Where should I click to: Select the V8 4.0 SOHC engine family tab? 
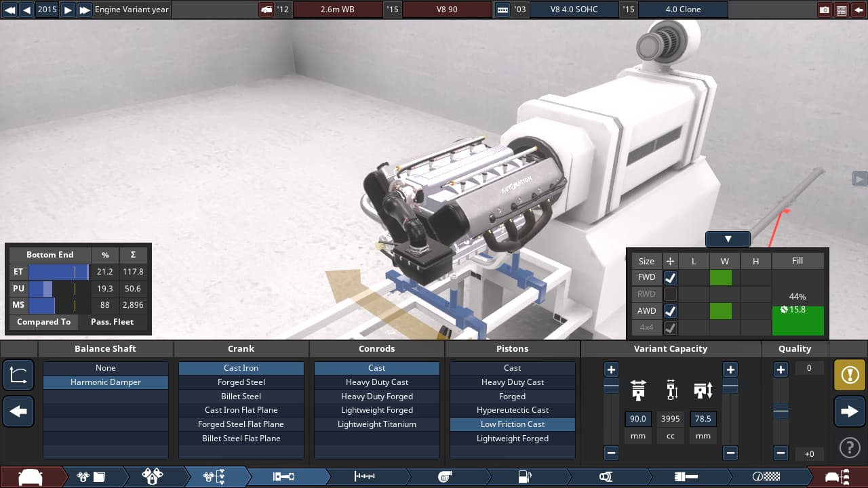pyautogui.click(x=573, y=9)
